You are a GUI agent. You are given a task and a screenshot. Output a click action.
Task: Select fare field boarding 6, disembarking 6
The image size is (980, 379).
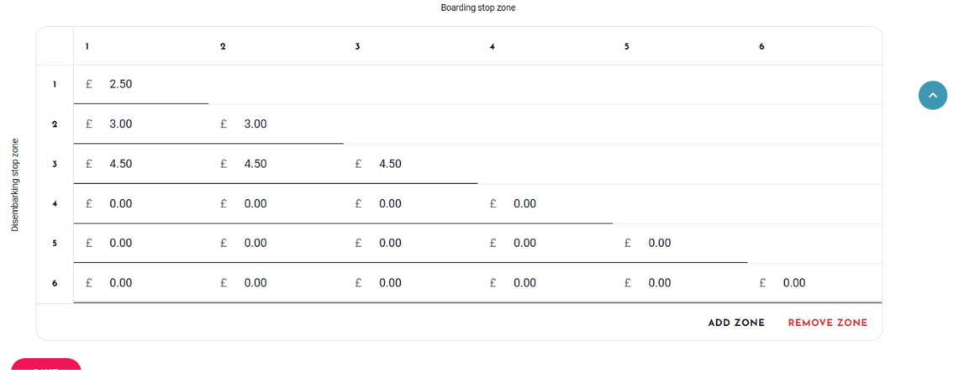point(815,282)
